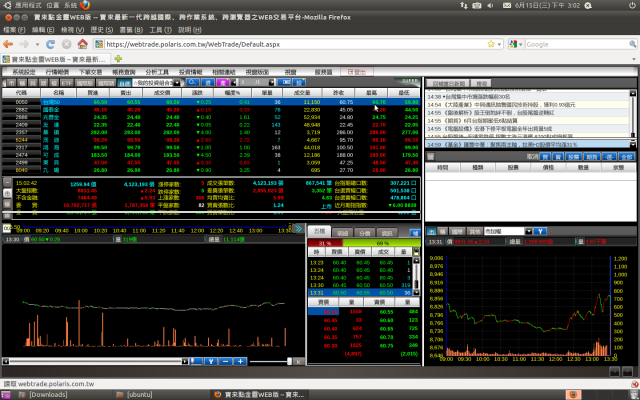Click 回補當日新聞 button

[449, 83]
